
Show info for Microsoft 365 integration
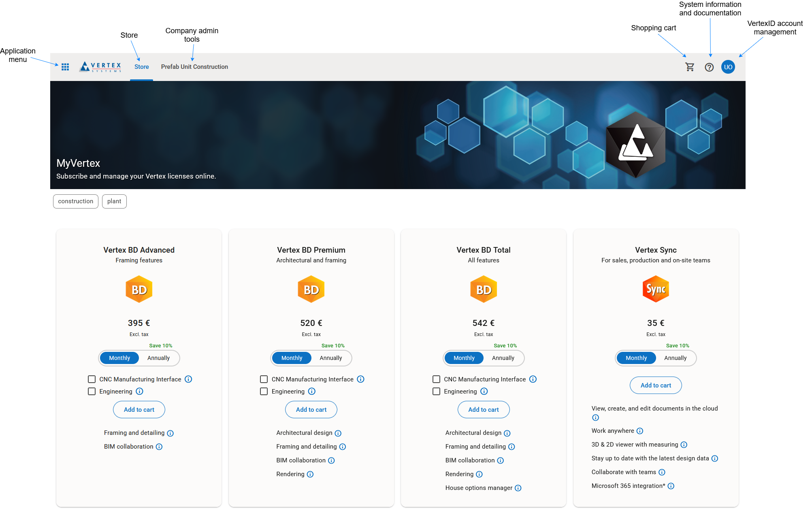click(671, 486)
